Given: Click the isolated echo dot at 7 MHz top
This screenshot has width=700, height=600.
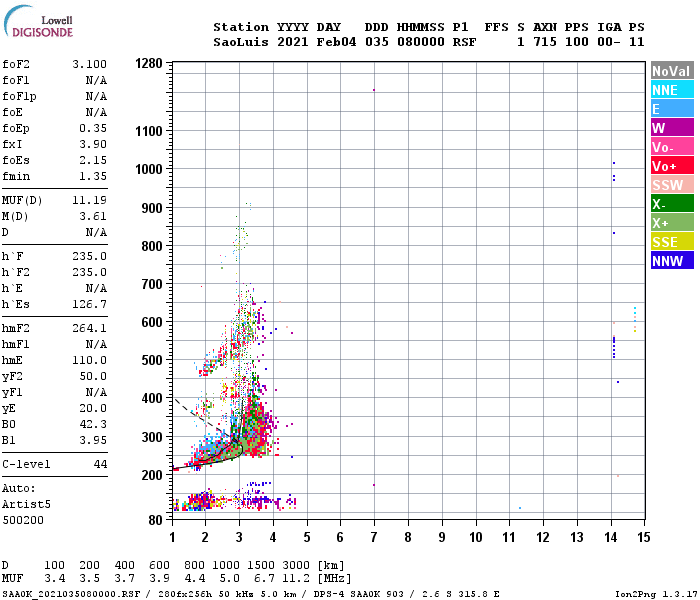Looking at the screenshot, I should tap(374, 90).
